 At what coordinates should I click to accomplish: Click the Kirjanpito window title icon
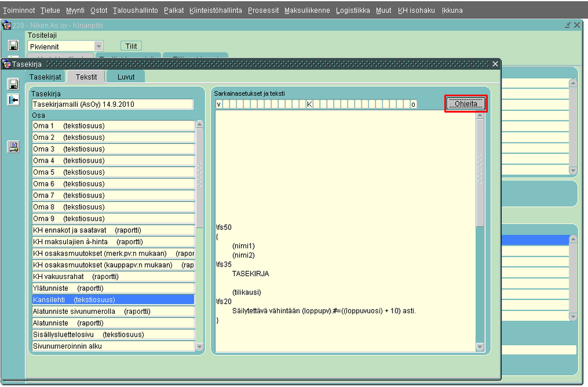click(x=6, y=25)
